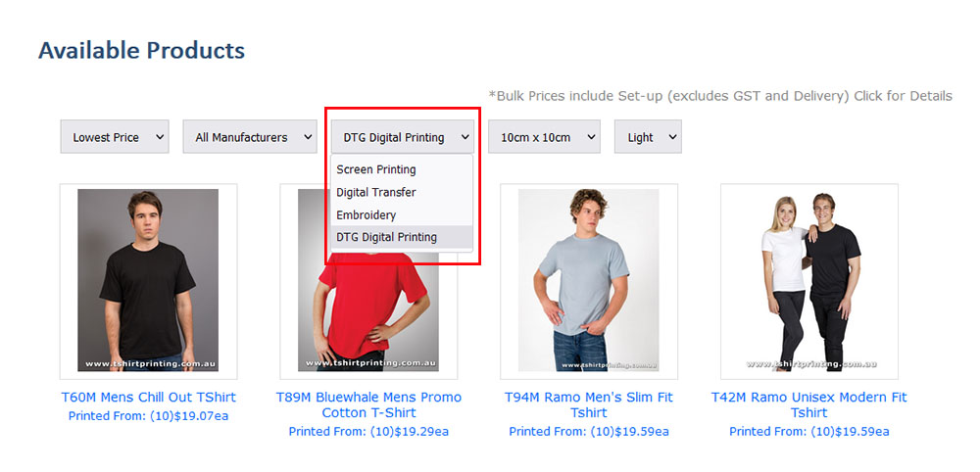Follow T42M Ramo Unisex Modern Fit Tshirt link

809,404
